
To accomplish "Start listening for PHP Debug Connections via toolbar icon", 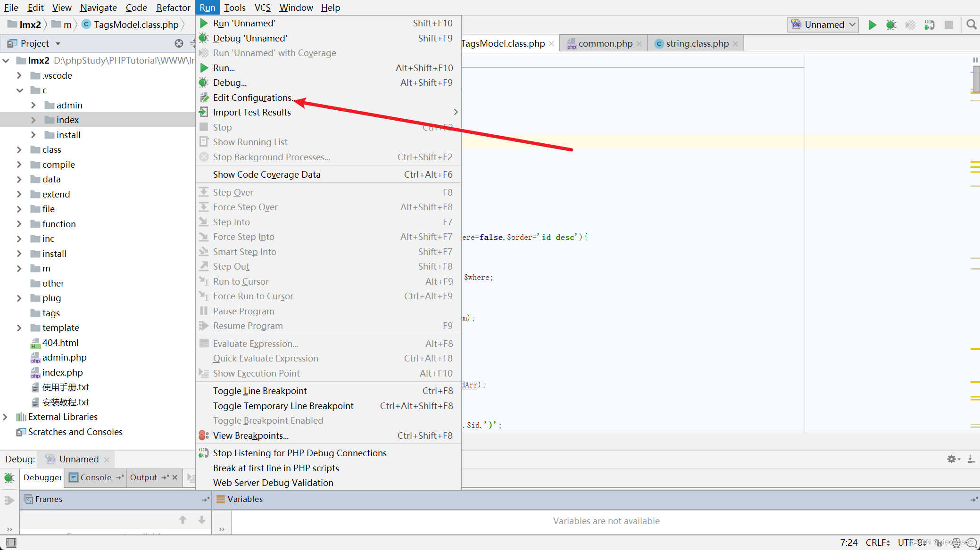I will click(x=930, y=25).
